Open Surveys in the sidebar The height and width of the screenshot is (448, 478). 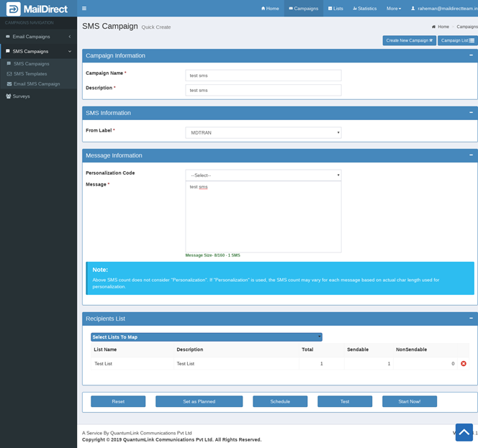[x=21, y=96]
